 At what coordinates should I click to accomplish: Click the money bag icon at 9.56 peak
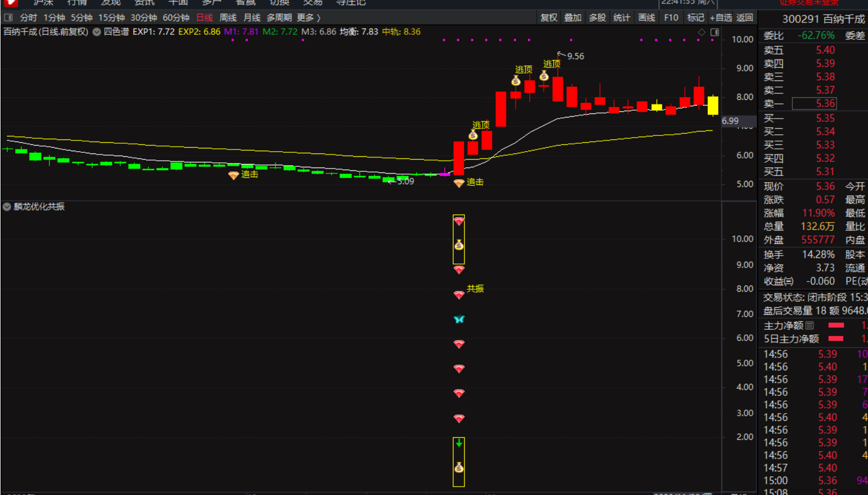(x=544, y=76)
